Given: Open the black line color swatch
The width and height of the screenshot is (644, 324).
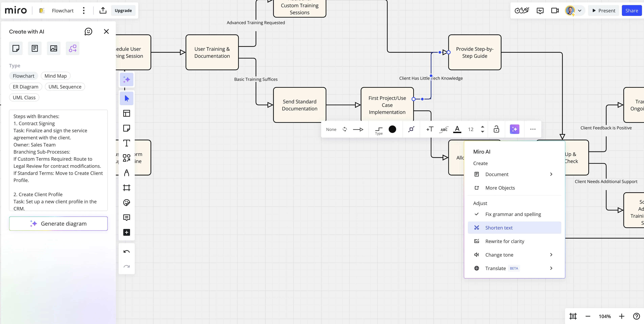Looking at the screenshot, I should pos(392,129).
